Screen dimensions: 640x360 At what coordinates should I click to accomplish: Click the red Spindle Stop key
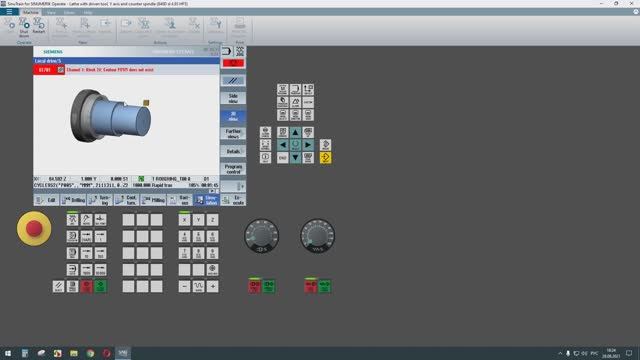point(255,286)
